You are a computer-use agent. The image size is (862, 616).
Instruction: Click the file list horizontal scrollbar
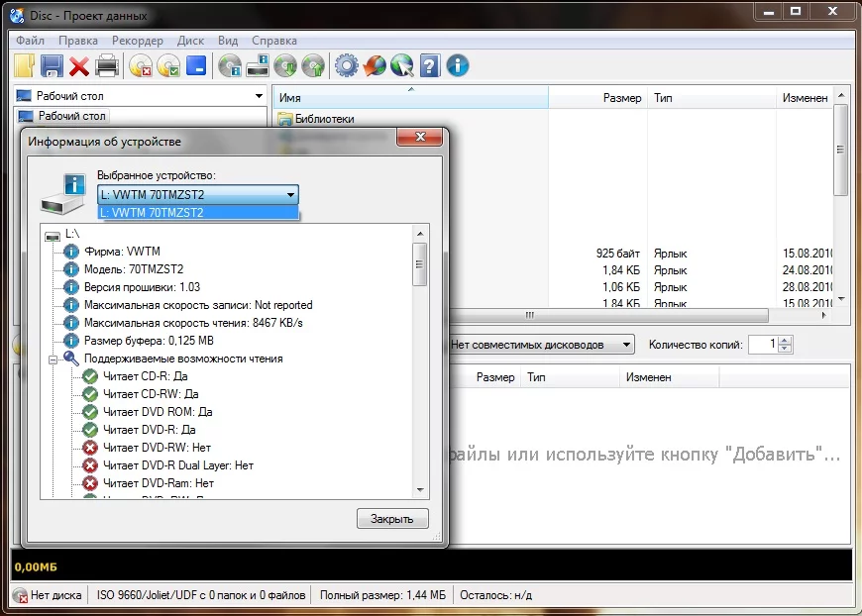[609, 315]
